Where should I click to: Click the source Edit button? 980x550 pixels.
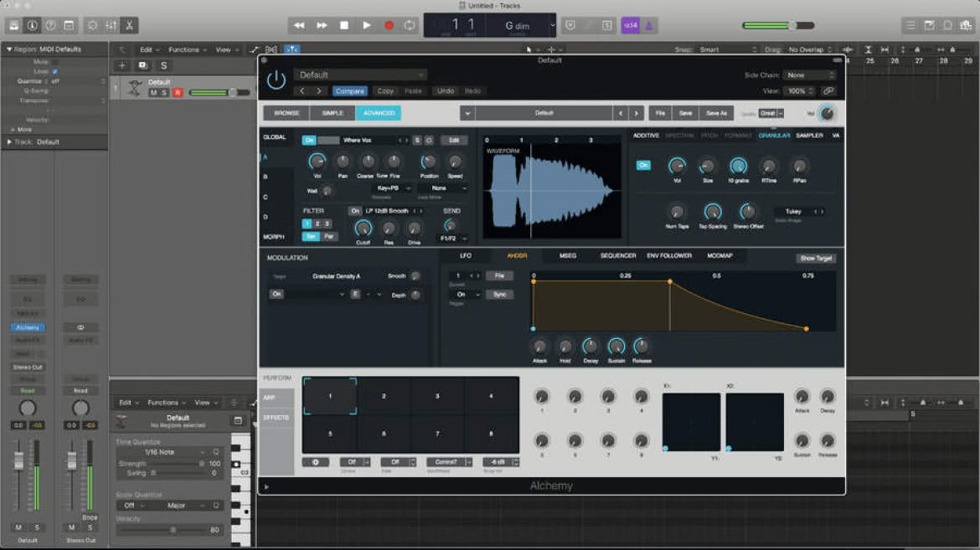pyautogui.click(x=454, y=140)
